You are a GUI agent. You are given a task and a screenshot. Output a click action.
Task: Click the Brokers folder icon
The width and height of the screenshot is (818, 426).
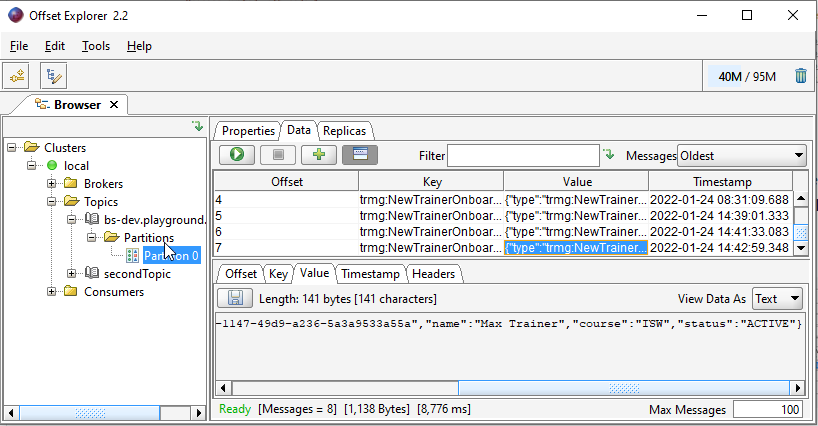(70, 183)
